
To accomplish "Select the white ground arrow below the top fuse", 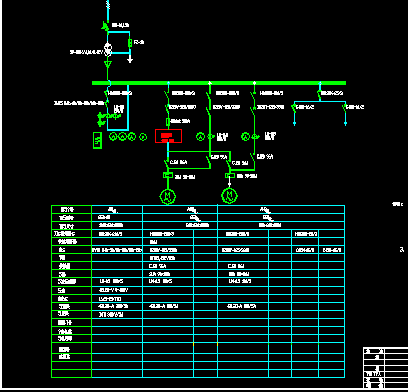I will click(x=130, y=59).
